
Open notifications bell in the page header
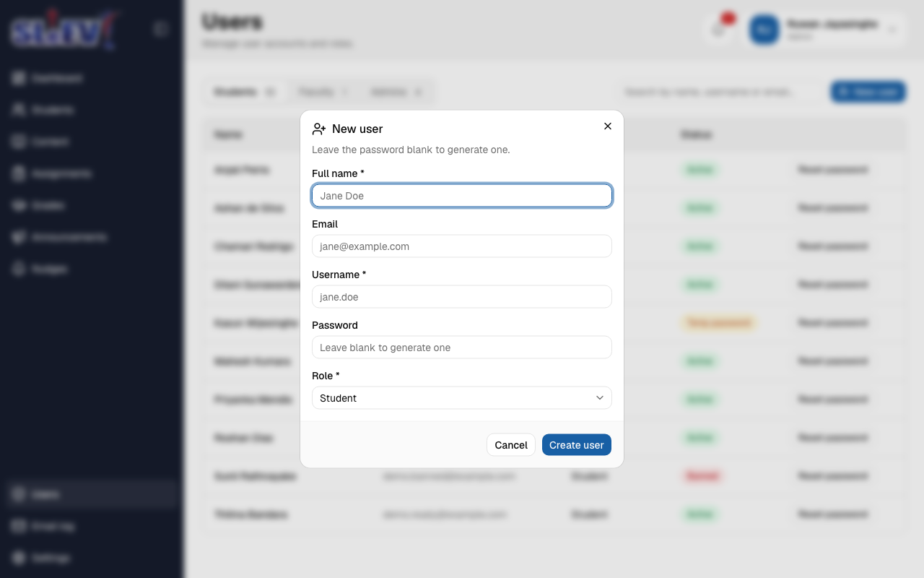[x=719, y=30]
